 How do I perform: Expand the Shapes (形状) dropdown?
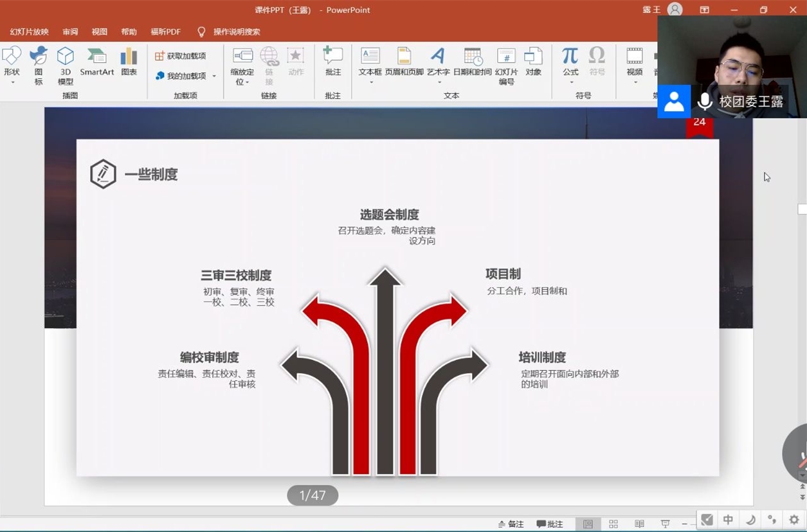(12, 82)
